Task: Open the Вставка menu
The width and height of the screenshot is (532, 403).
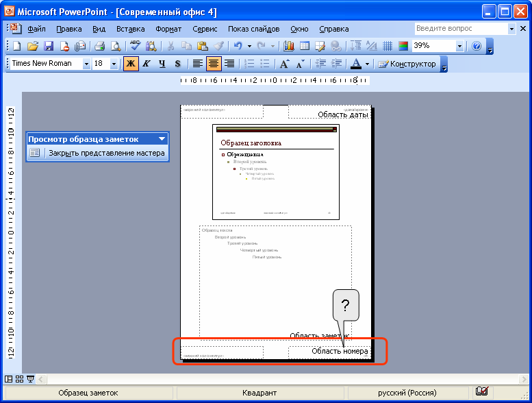Action: (x=131, y=29)
